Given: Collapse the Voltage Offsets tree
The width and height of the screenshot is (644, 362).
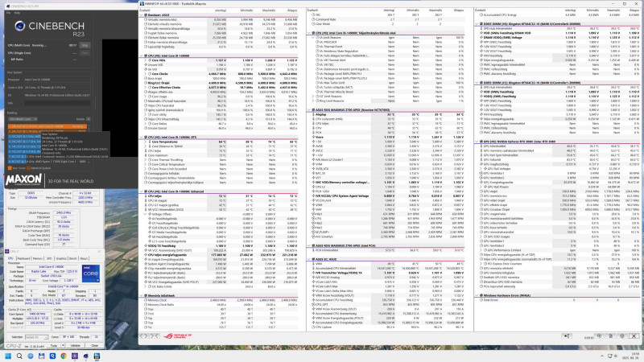Looking at the screenshot, I should (x=146, y=214).
